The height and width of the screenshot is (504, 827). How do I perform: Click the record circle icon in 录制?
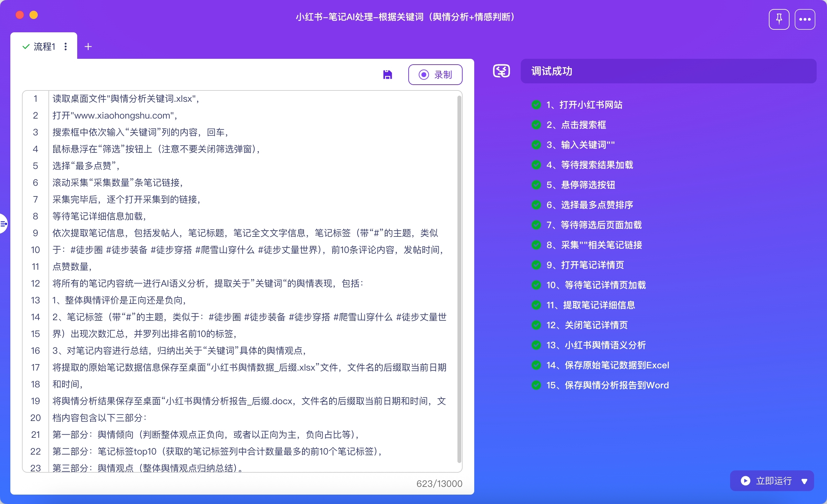click(x=424, y=75)
